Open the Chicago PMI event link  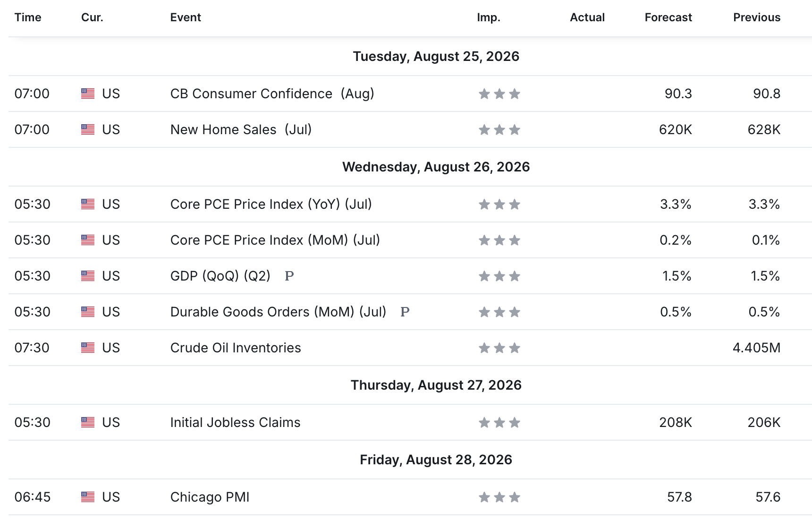(210, 497)
